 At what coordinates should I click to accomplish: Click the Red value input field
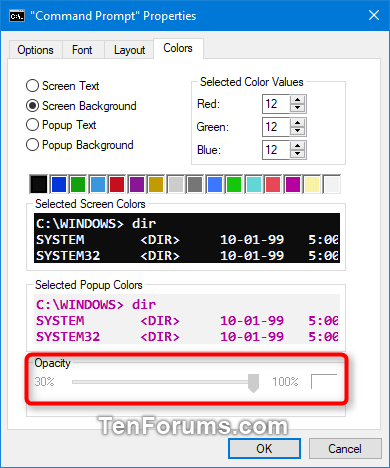[276, 104]
